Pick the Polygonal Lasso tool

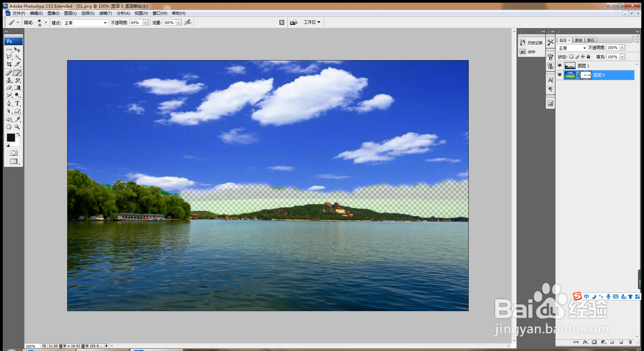pyautogui.click(x=9, y=57)
